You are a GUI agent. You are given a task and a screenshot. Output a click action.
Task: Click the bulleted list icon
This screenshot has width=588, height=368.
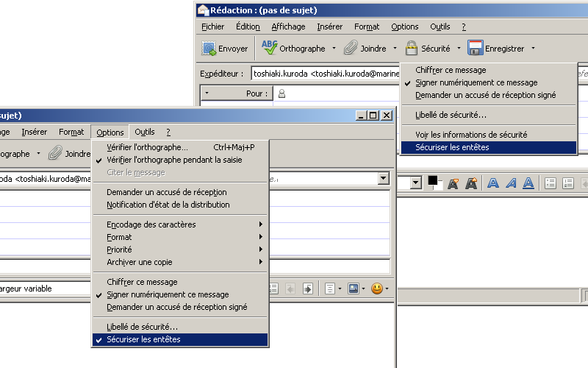tap(548, 183)
